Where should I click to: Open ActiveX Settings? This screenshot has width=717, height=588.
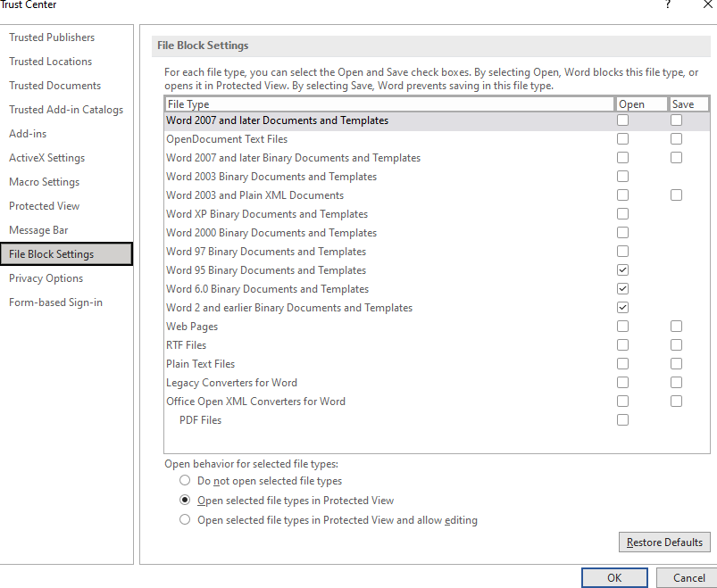click(46, 158)
